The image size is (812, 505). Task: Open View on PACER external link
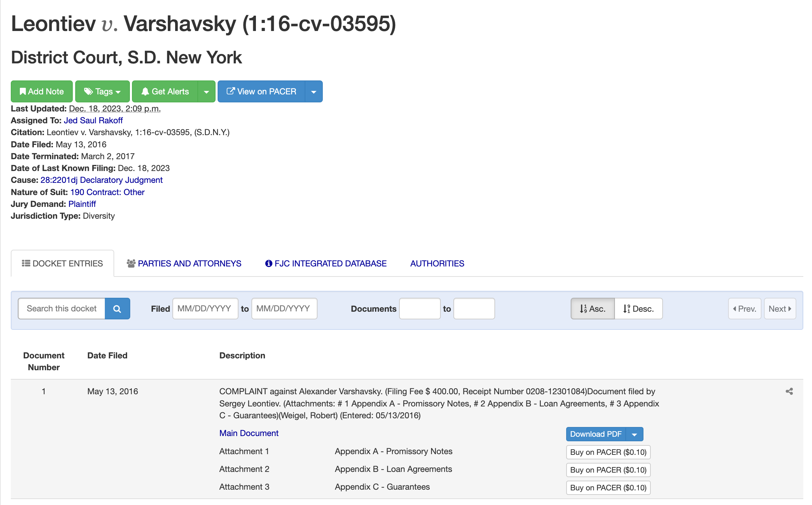261,92
